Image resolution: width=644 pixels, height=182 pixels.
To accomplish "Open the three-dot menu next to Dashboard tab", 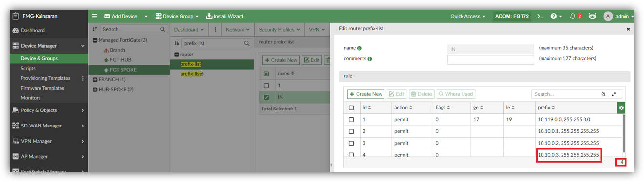I will 215,29.
